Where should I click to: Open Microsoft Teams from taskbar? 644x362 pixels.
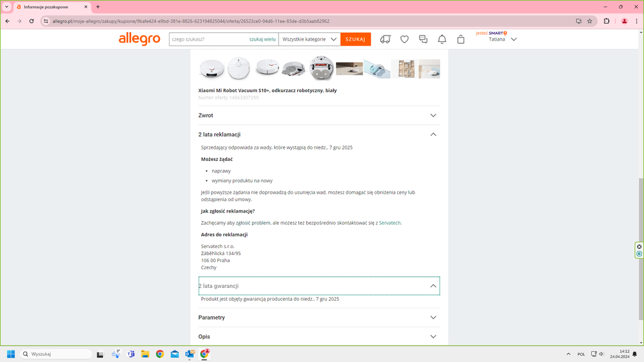click(131, 354)
